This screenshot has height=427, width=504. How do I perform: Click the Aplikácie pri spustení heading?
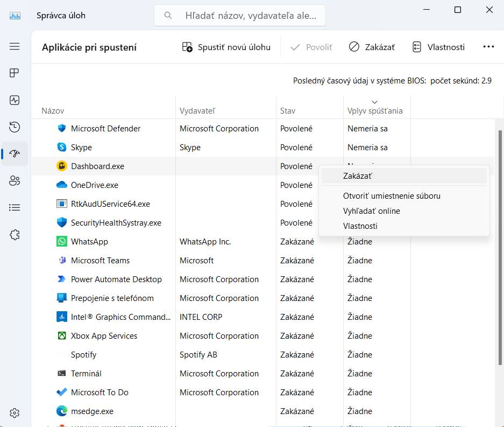[89, 47]
